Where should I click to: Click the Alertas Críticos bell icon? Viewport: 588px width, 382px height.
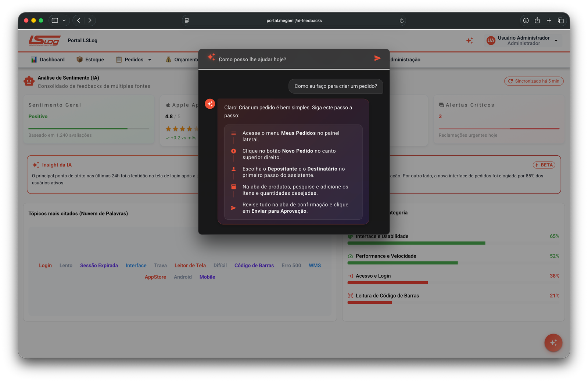click(x=441, y=105)
